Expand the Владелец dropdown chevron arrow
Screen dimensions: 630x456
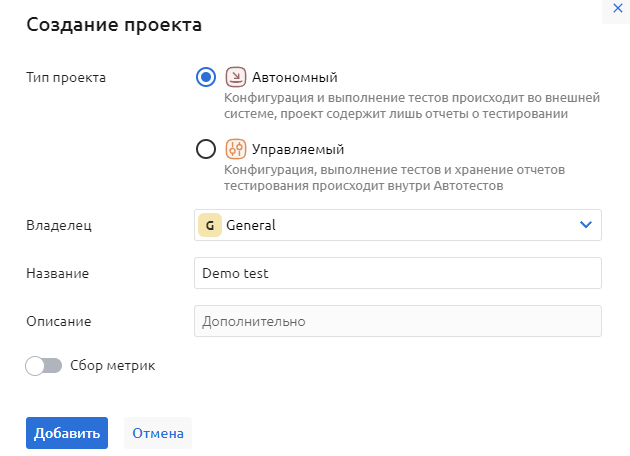(x=586, y=225)
